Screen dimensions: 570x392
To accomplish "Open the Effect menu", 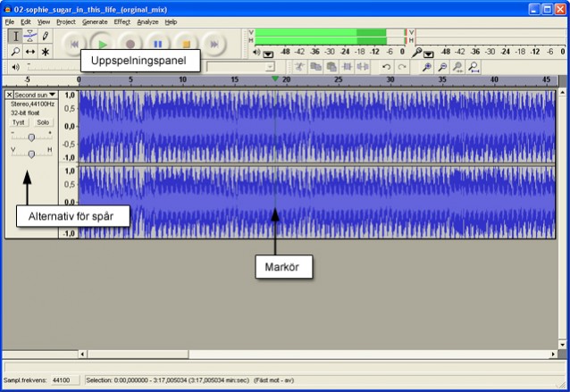I will [x=122, y=21].
